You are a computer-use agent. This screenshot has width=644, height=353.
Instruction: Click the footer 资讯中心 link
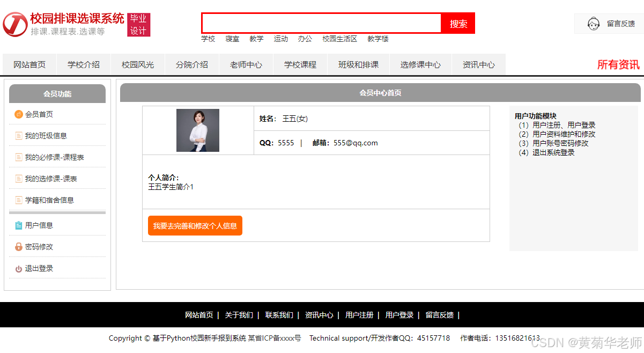click(x=319, y=315)
